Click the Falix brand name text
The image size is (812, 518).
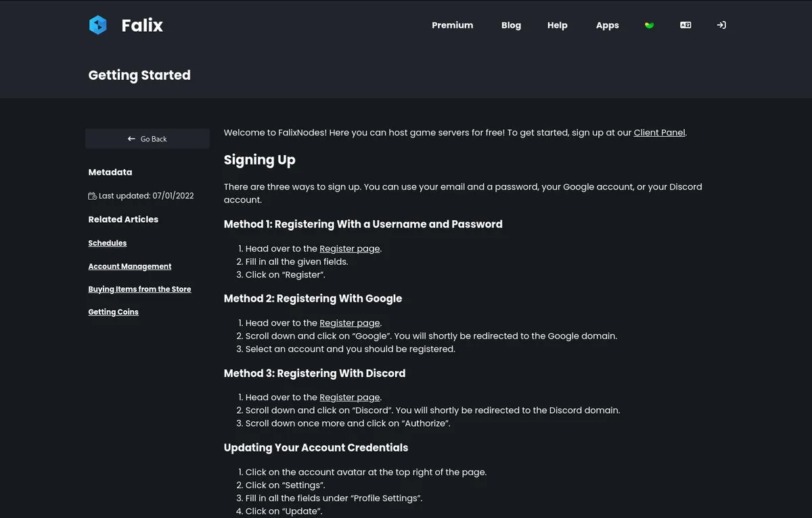click(142, 25)
